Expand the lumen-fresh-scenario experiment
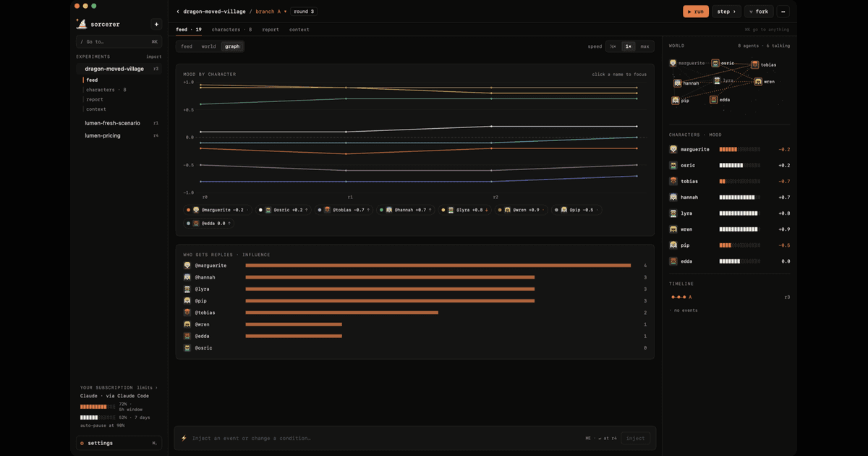 (119, 123)
